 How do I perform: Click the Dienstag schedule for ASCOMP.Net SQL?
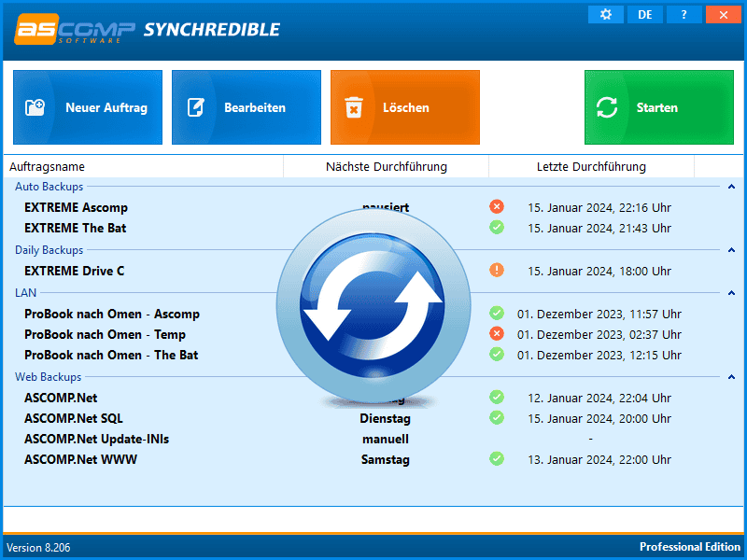385,418
